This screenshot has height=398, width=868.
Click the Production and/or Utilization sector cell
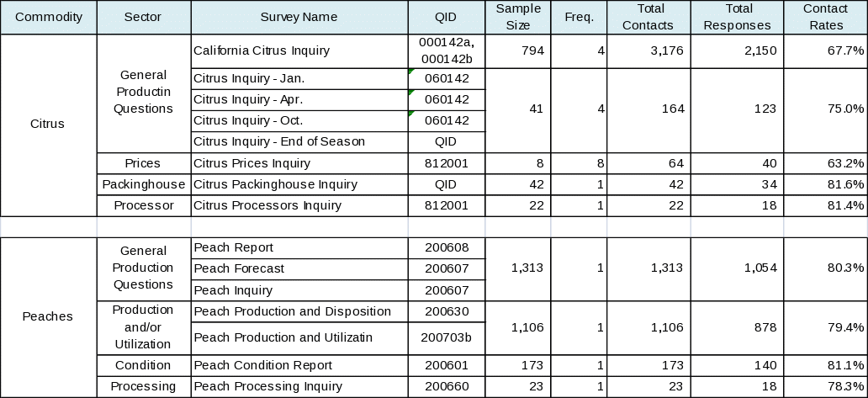tap(144, 327)
